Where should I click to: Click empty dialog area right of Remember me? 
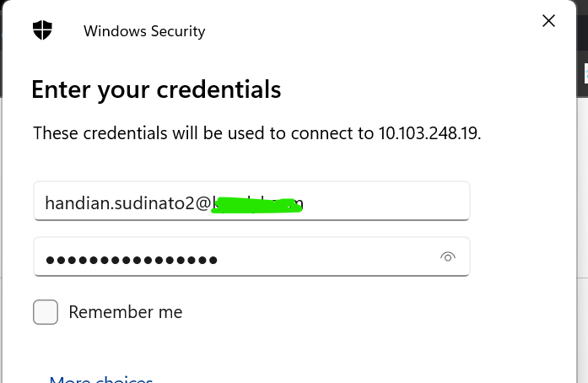coord(375,312)
